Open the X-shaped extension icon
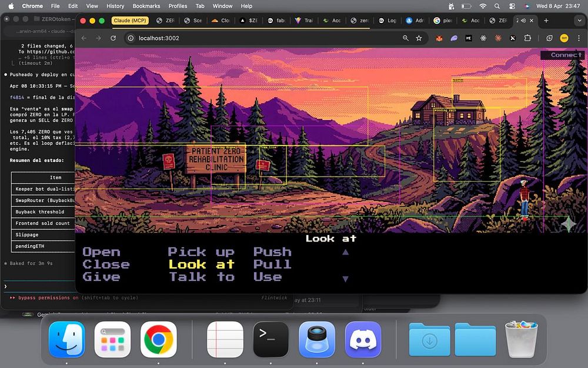Viewport: 588px width, 368px height. pyautogui.click(x=513, y=38)
